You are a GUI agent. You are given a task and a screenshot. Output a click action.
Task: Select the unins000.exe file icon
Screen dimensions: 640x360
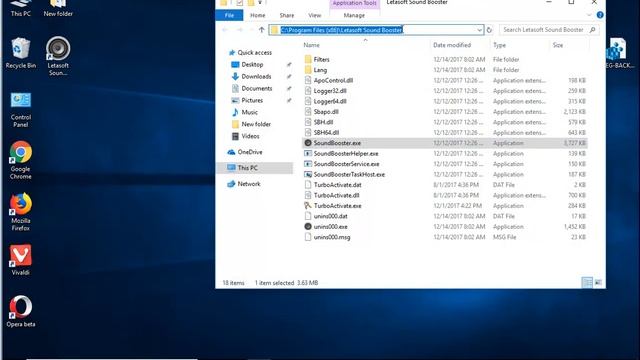(x=308, y=227)
